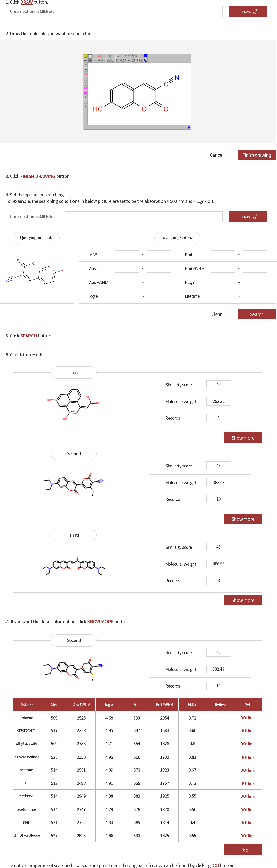Screen dimensions: 277x868
Task: Click the smiley face icon in editor
Action: point(86,56)
